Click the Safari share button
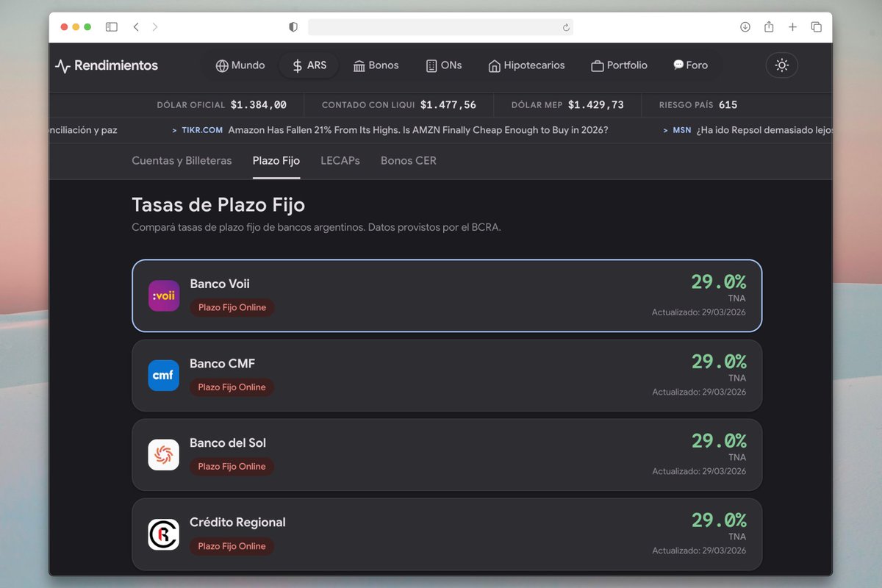882x588 pixels. pyautogui.click(x=769, y=27)
